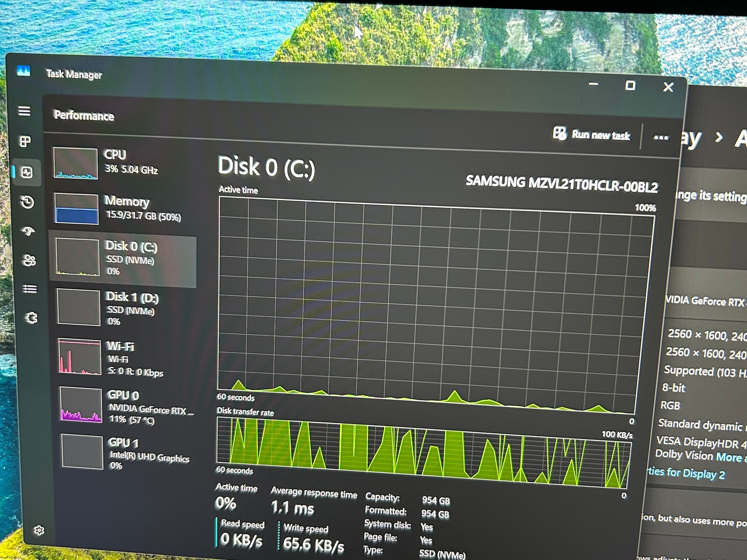Open the Services page icon
Image resolution: width=747 pixels, height=560 pixels.
click(31, 318)
